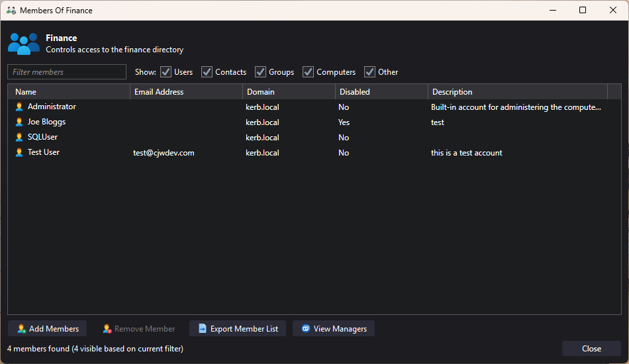Click the View Managers icon

306,329
